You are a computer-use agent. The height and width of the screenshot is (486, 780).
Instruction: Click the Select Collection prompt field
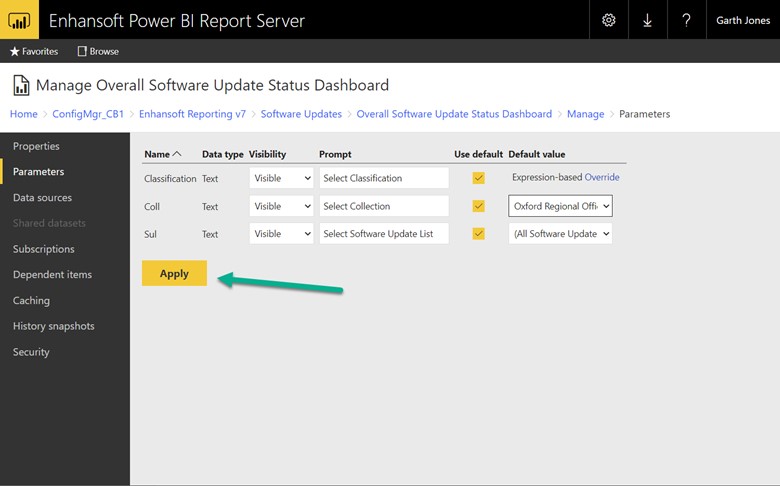384,206
